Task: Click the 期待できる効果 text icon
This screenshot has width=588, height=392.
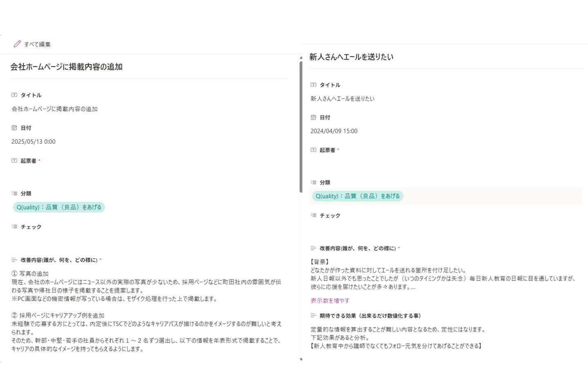Action: coord(313,315)
